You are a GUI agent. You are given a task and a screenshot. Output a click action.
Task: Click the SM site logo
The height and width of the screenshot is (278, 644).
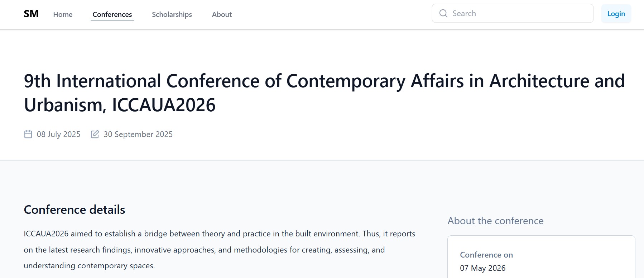[x=31, y=14]
